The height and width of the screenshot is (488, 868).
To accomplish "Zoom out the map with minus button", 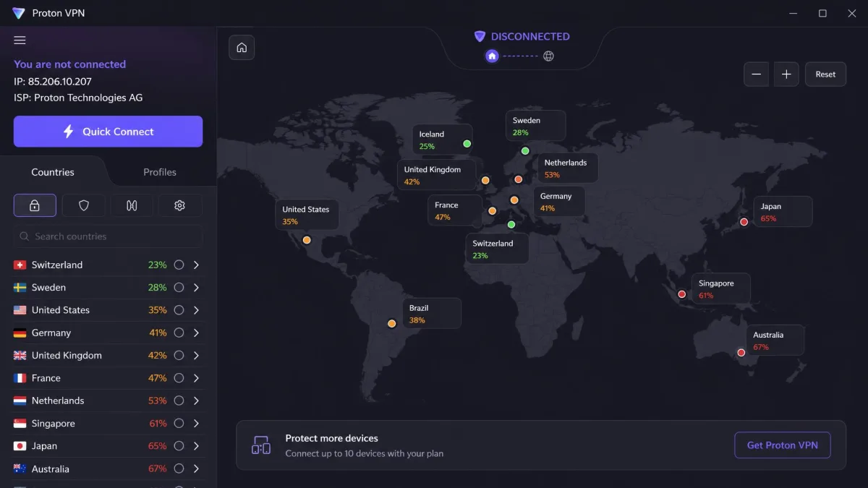I will (757, 74).
